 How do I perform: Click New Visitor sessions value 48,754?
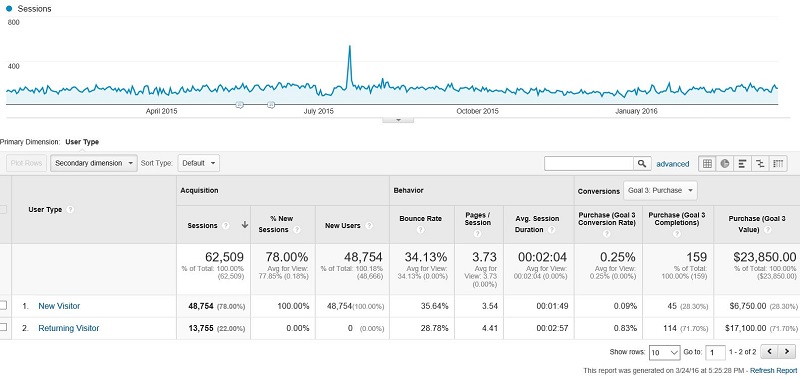tap(201, 306)
